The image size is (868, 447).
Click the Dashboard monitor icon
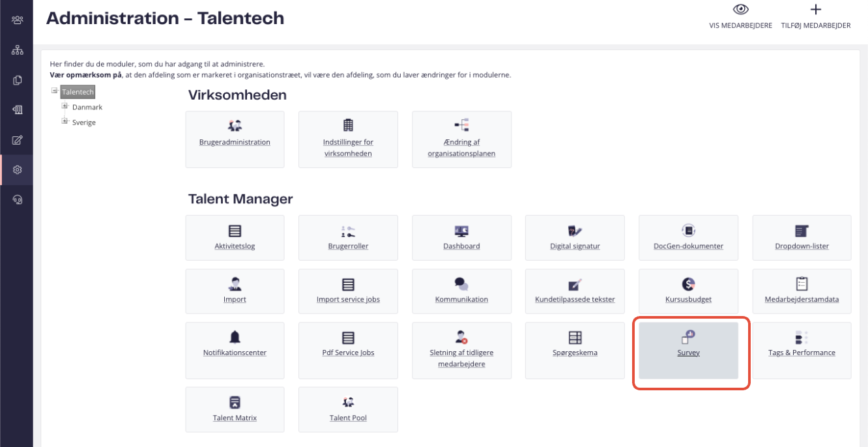pyautogui.click(x=461, y=231)
